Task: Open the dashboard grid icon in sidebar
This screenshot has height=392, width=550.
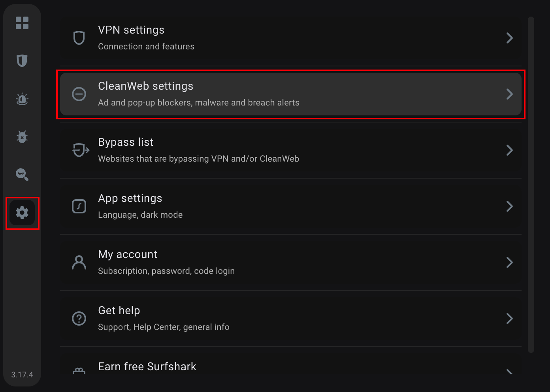Action: click(x=22, y=23)
